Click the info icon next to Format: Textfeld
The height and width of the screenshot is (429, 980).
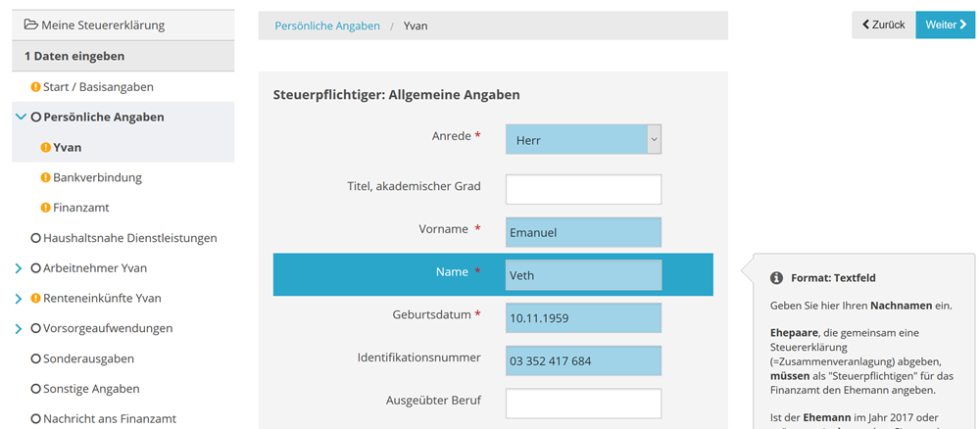click(x=776, y=277)
